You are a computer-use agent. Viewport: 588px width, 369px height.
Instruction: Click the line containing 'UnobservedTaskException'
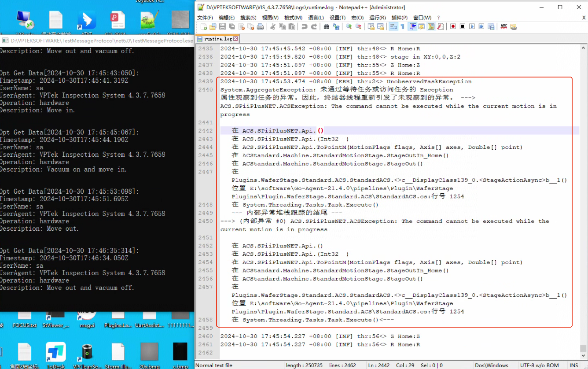pos(346,81)
